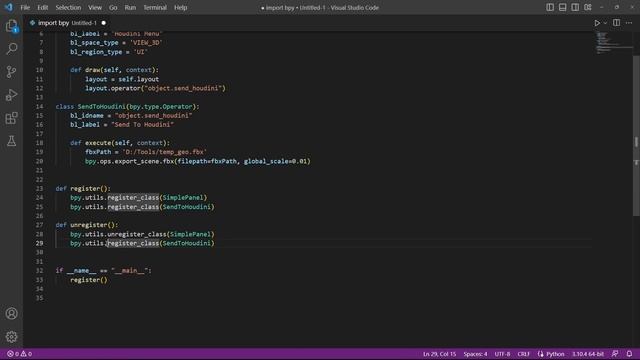This screenshot has height=360, width=640.
Task: Open the Edit menu
Action: coord(42,7)
